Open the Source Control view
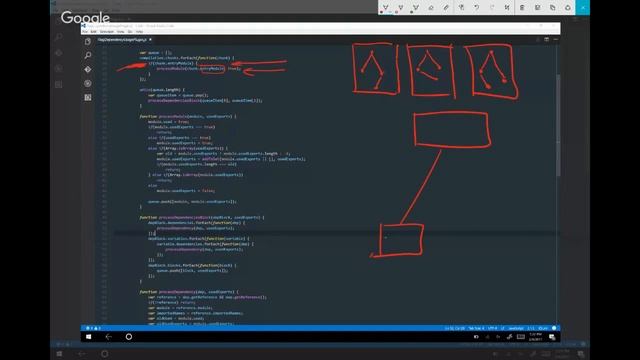640x360 pixels. (x=88, y=69)
